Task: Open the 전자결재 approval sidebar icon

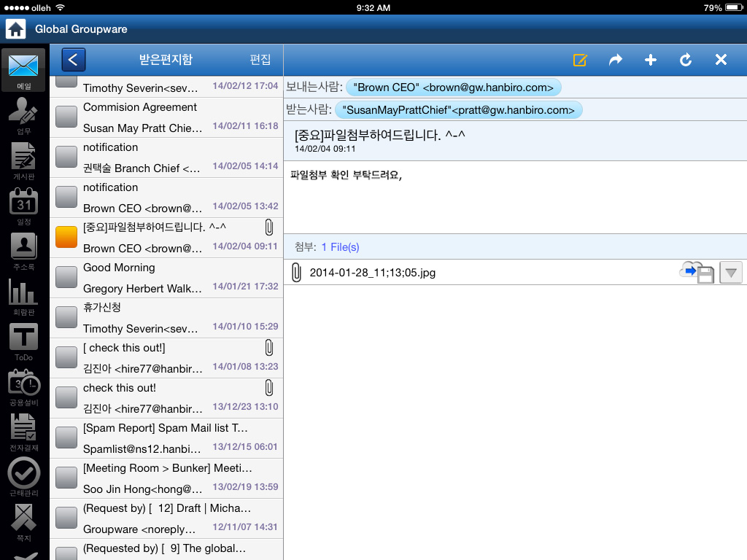Action: pos(23,432)
